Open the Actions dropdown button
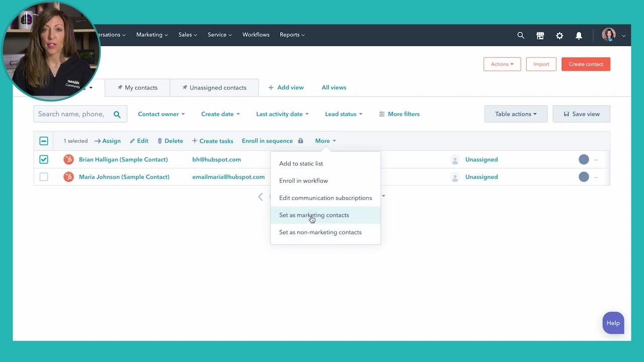The height and width of the screenshot is (362, 644). pos(502,64)
